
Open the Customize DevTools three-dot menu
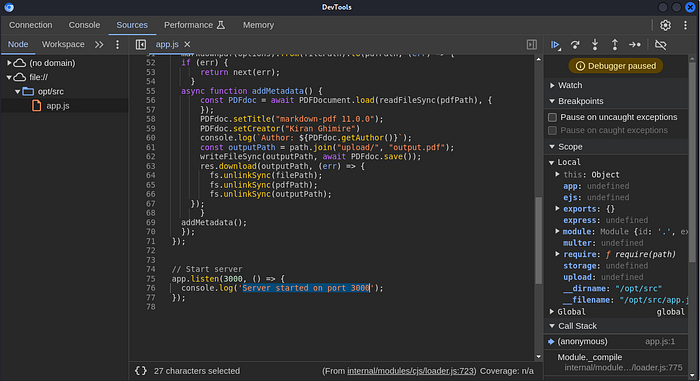point(685,25)
